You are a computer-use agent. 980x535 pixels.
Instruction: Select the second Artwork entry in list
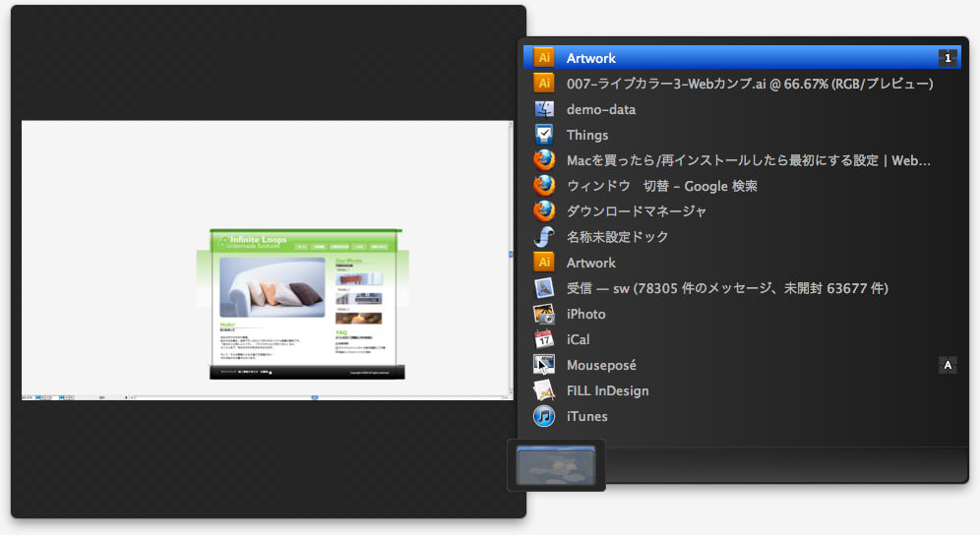click(x=742, y=263)
